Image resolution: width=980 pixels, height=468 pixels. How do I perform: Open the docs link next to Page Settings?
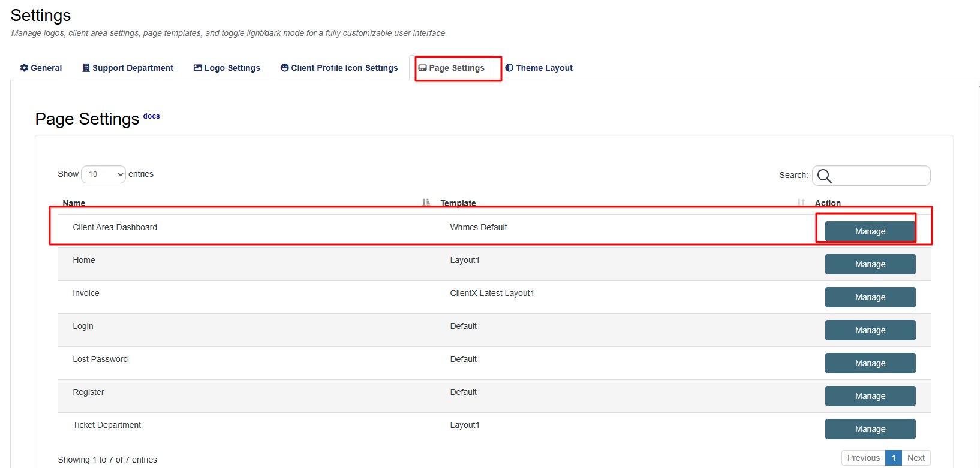tap(151, 116)
